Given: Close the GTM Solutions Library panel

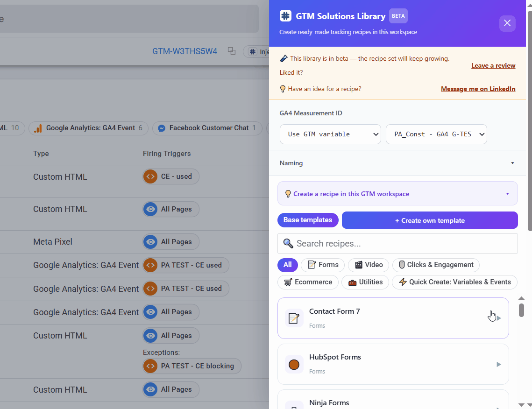Looking at the screenshot, I should click(x=507, y=23).
